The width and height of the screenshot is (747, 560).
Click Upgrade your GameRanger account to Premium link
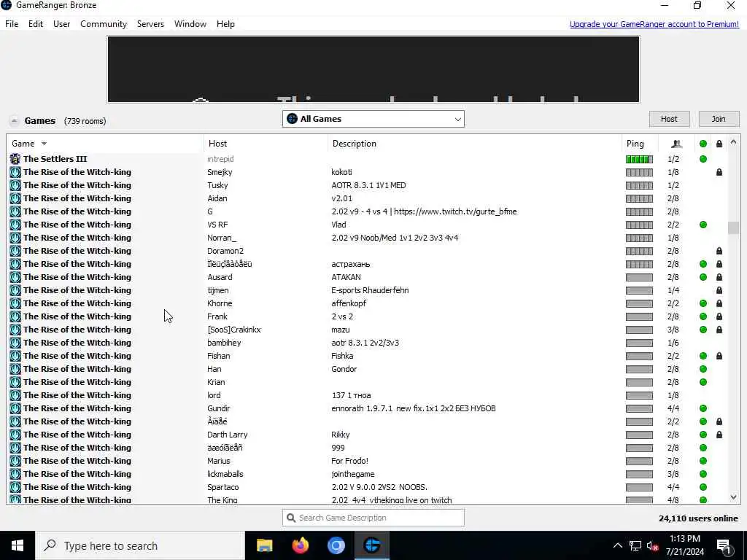pos(654,24)
